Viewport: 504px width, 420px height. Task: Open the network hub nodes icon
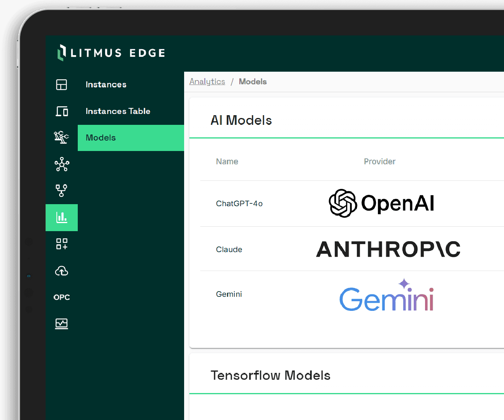click(x=62, y=164)
